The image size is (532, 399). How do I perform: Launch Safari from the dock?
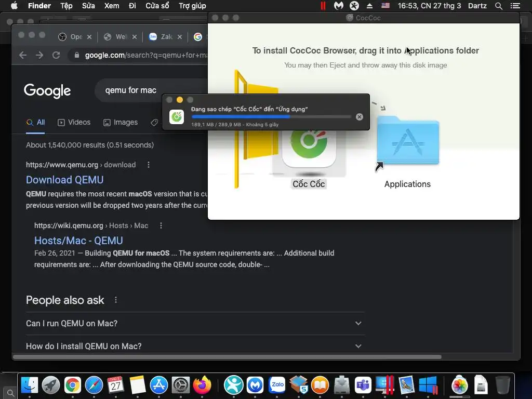point(94,385)
